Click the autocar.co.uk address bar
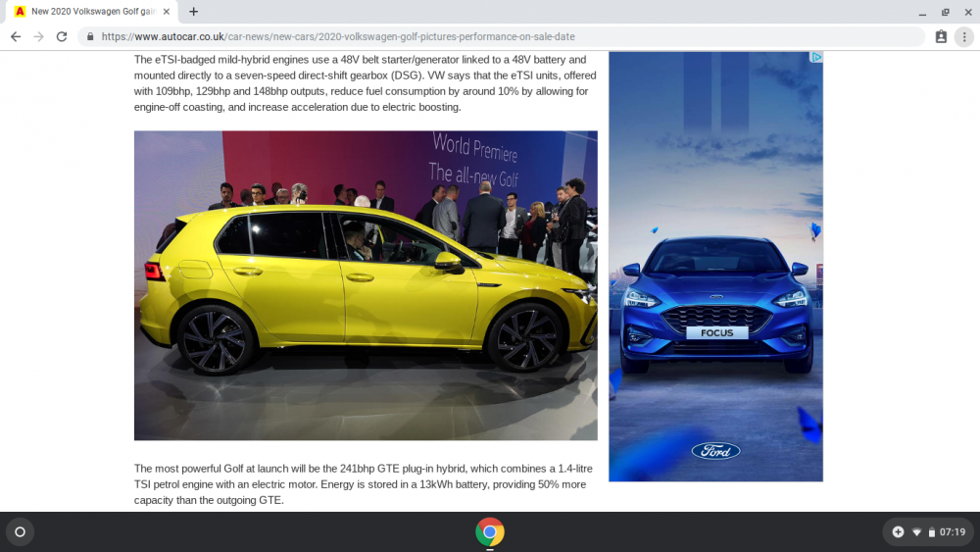The height and width of the screenshot is (552, 980). [501, 37]
